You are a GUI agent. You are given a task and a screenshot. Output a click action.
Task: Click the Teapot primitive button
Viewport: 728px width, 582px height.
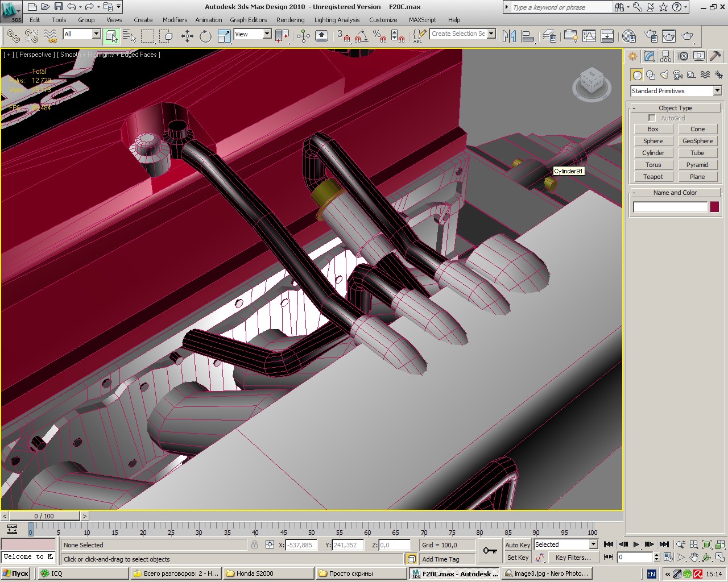[x=653, y=177]
